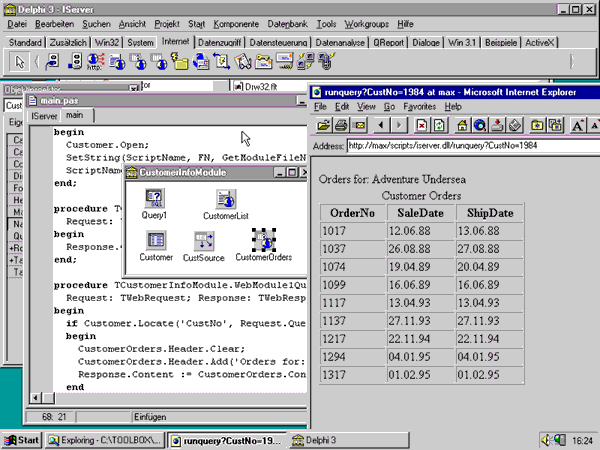The width and height of the screenshot is (600, 450).
Task: Select the CustomerOrders component icon
Action: pos(264,240)
